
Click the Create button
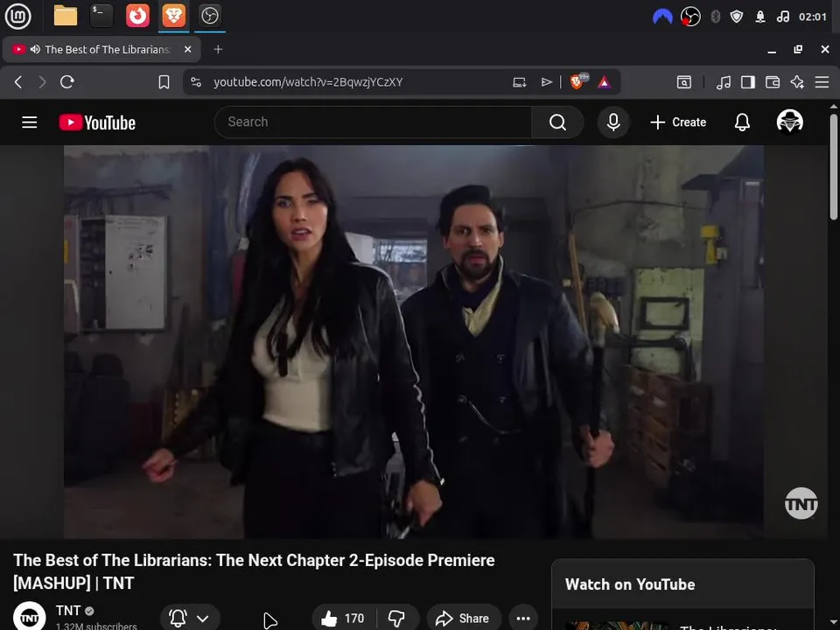[677, 122]
